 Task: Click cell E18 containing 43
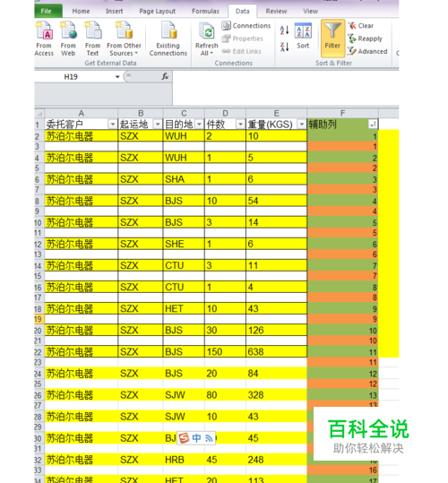(277, 308)
